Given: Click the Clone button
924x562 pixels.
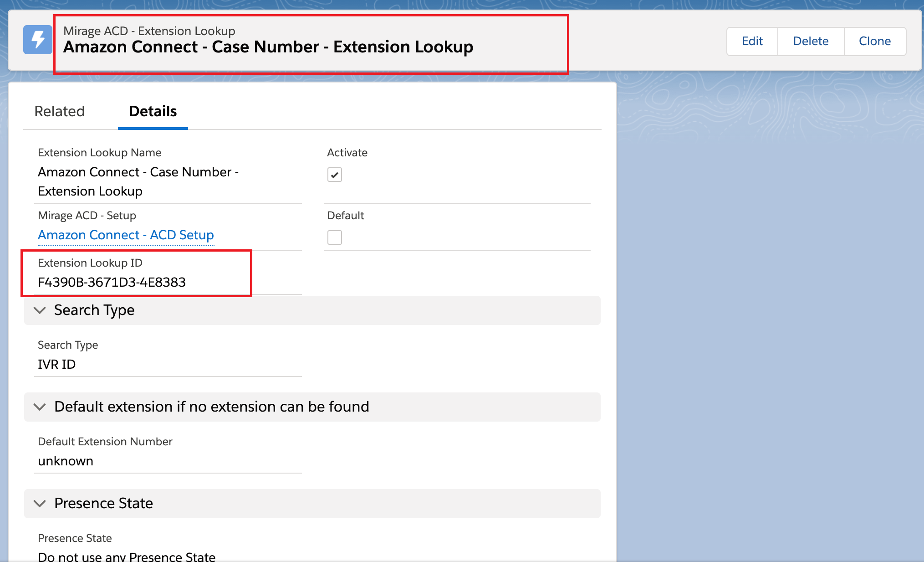Looking at the screenshot, I should click(x=875, y=41).
